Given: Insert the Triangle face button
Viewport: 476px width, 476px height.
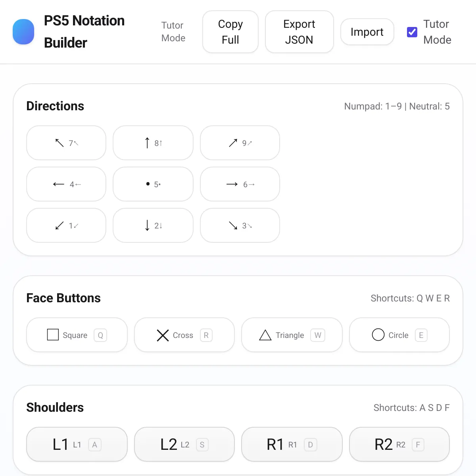Looking at the screenshot, I should pos(292,335).
